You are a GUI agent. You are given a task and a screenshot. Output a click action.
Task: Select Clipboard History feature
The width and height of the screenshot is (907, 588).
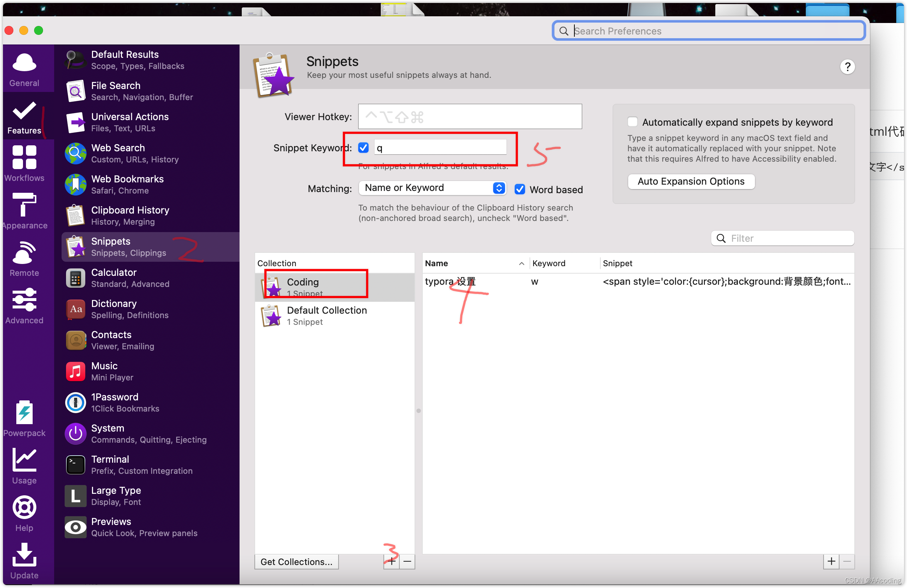click(150, 216)
